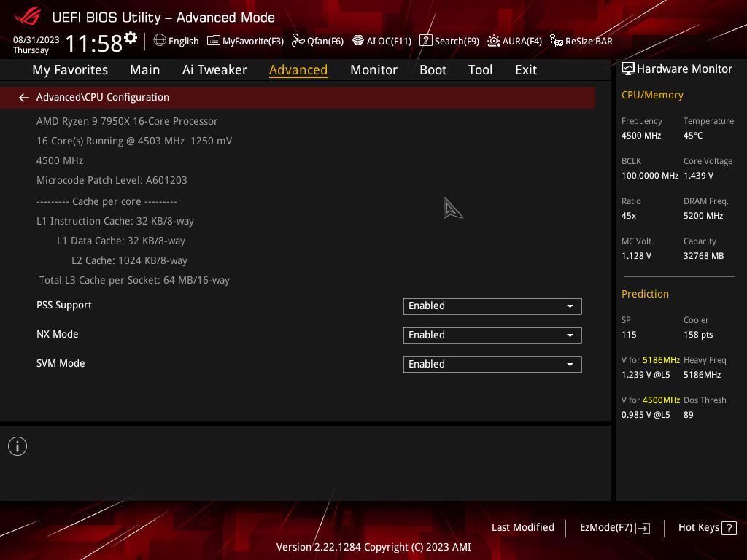Screen dimensions: 747x560
Task: Open MyFavorite(F3) list
Action: coord(245,41)
